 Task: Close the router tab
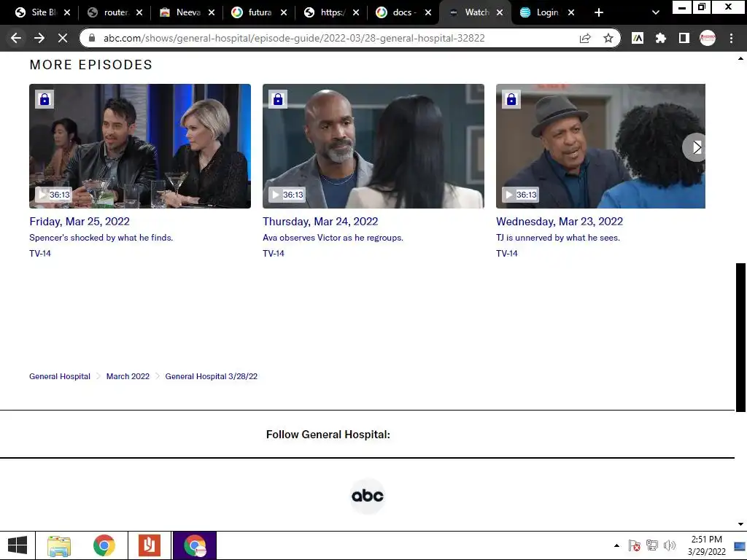coord(139,12)
